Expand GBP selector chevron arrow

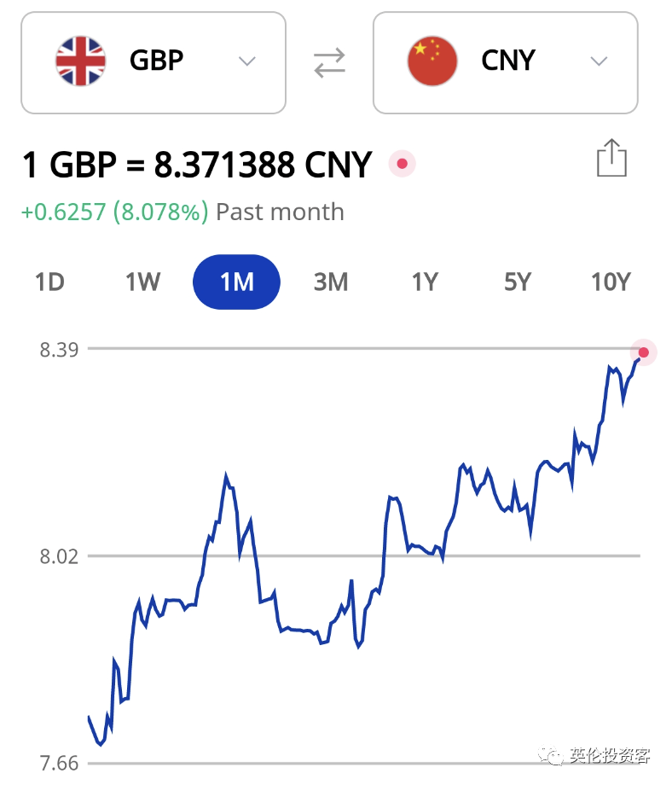[x=247, y=61]
